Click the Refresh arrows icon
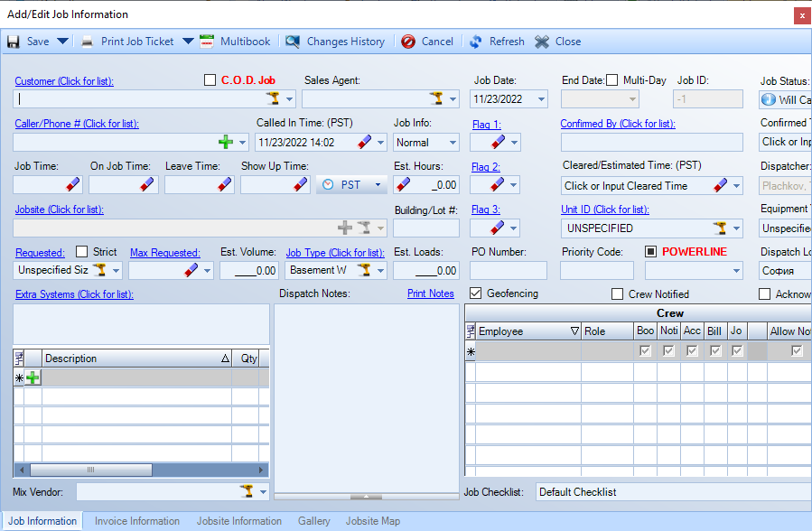 point(475,42)
